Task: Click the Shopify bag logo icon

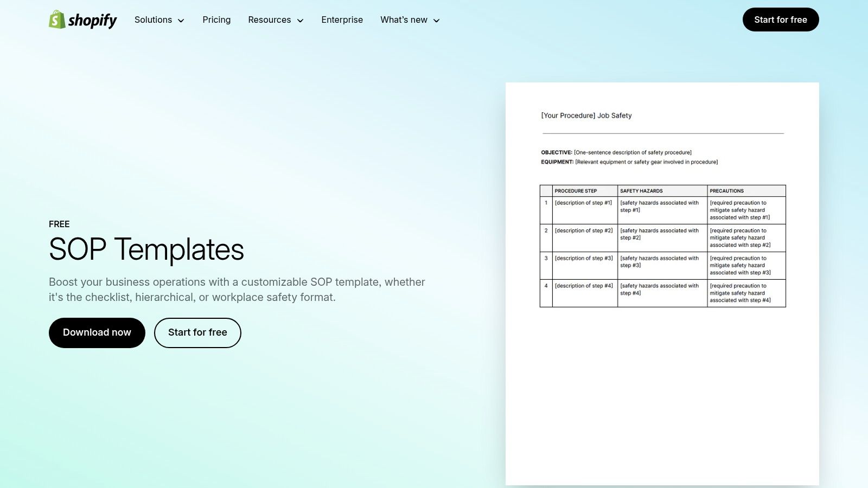Action: (x=56, y=20)
